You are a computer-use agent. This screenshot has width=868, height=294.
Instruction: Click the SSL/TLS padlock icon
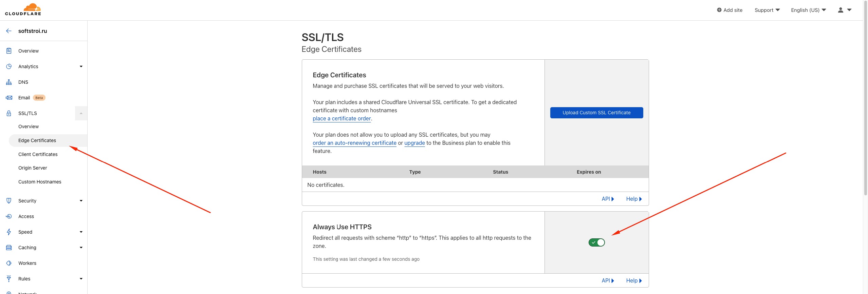(x=9, y=113)
